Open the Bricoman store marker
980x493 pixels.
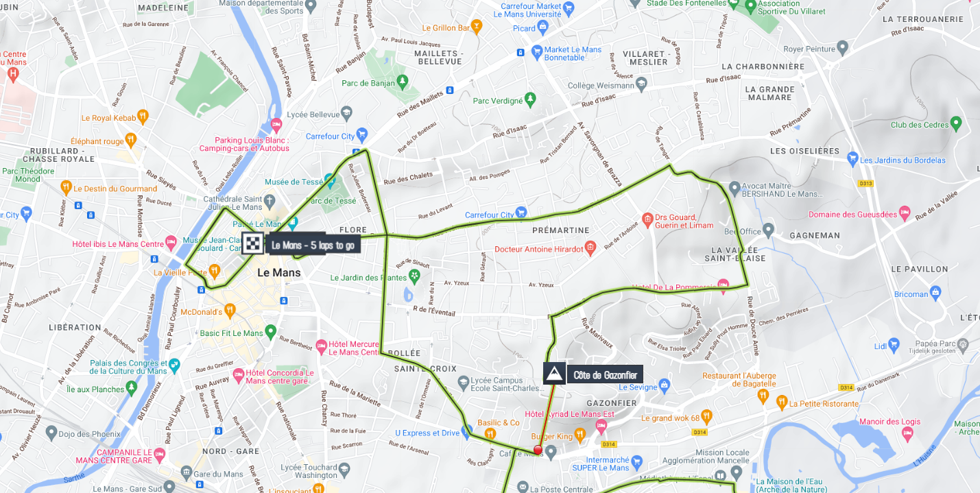point(936,293)
